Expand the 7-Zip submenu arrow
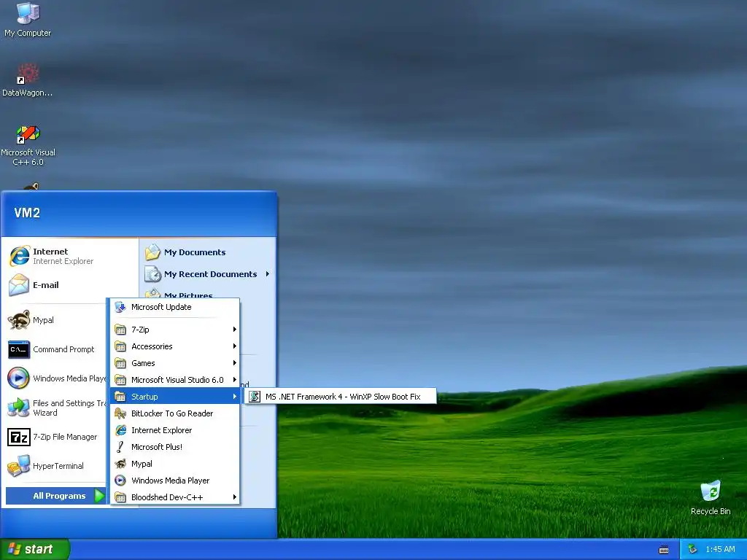Image resolution: width=747 pixels, height=560 pixels. [x=234, y=330]
